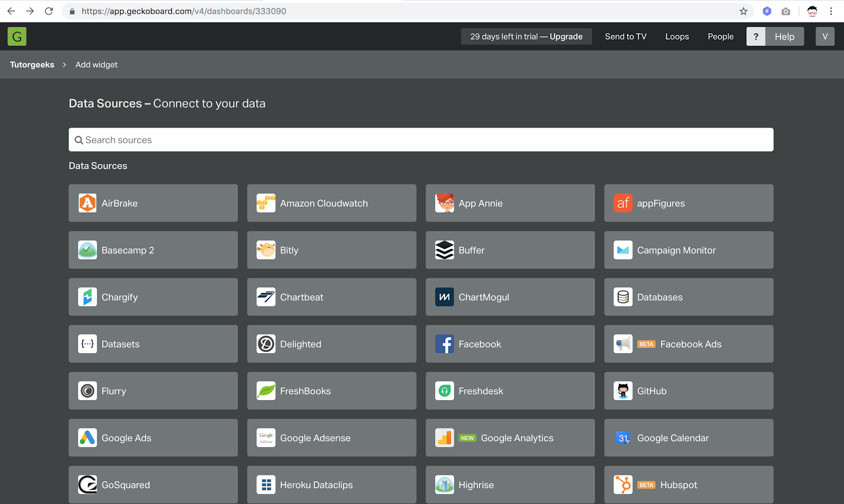Image resolution: width=844 pixels, height=504 pixels.
Task: Click the Bitly pufferfish icon
Action: coord(266,250)
